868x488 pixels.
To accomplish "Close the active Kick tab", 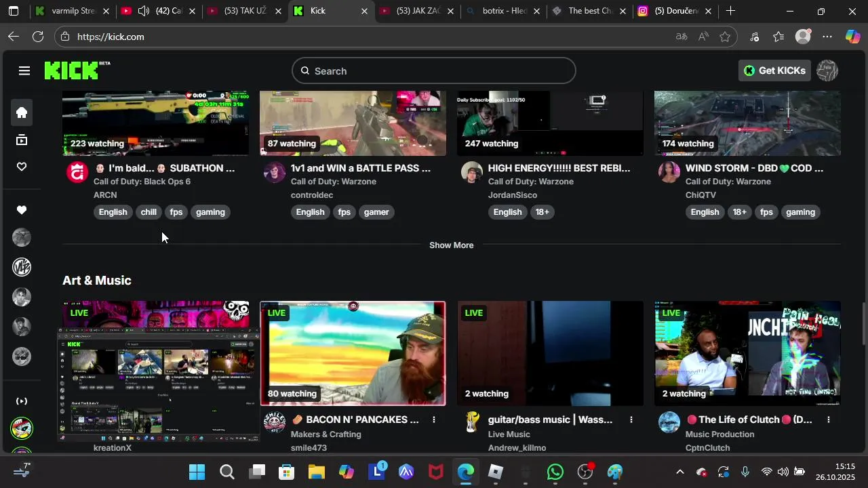I will click(x=364, y=12).
